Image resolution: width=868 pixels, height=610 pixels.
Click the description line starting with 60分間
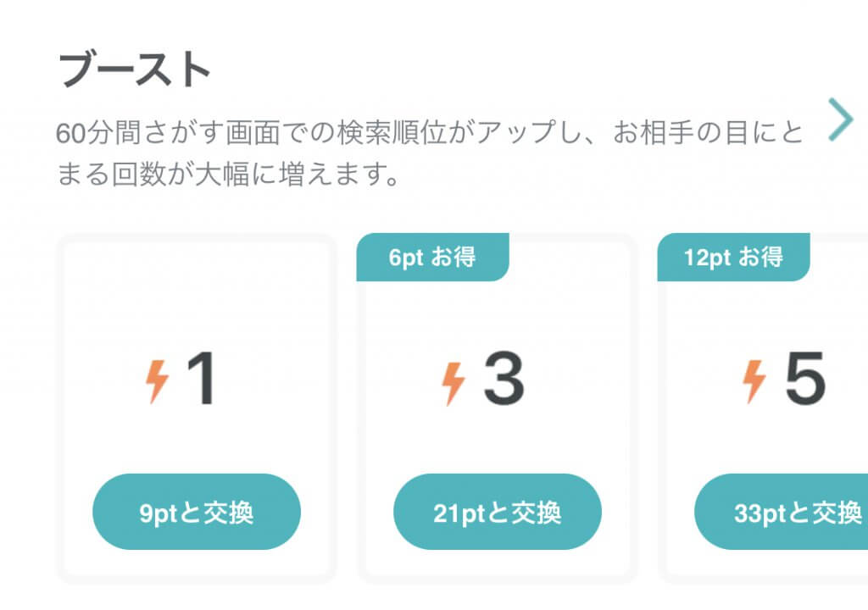[x=429, y=135]
